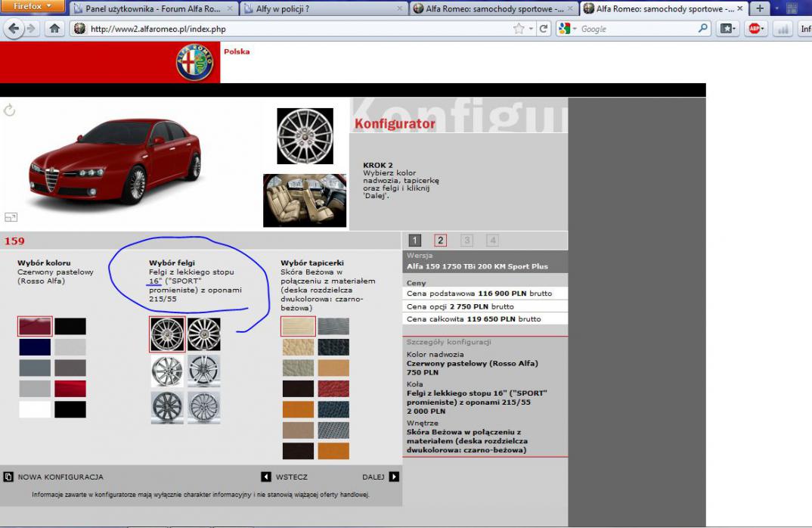Select bottom-right orange upholstery swatch
The height and width of the screenshot is (528, 812).
pos(333,451)
